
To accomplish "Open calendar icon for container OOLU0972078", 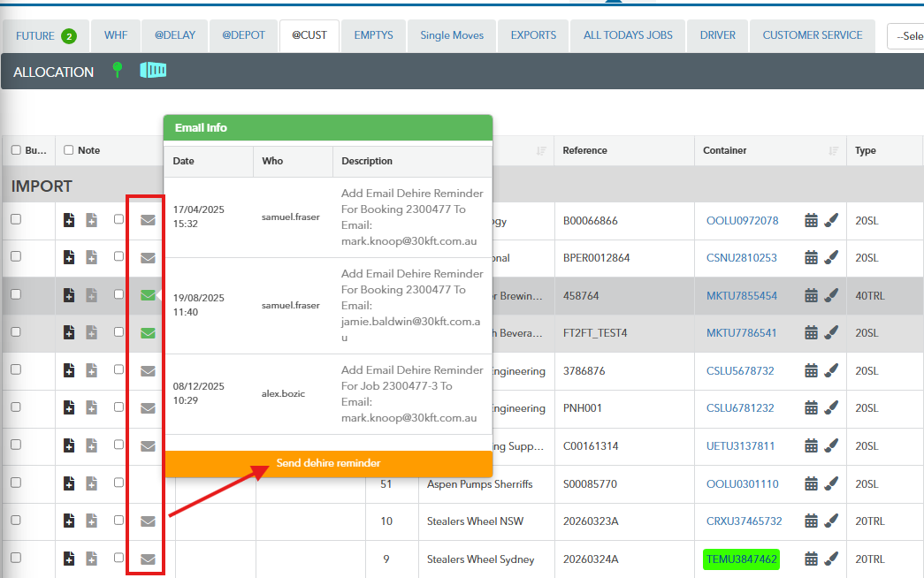I will pos(811,220).
